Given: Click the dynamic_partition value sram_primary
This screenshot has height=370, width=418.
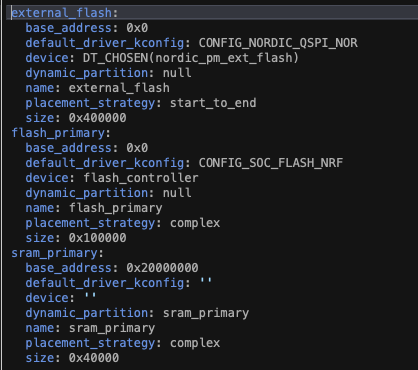Looking at the screenshot, I should click(x=206, y=313).
